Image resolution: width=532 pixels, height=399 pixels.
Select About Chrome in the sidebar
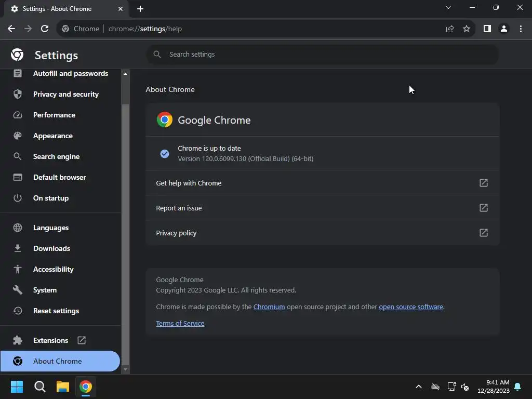click(x=60, y=361)
